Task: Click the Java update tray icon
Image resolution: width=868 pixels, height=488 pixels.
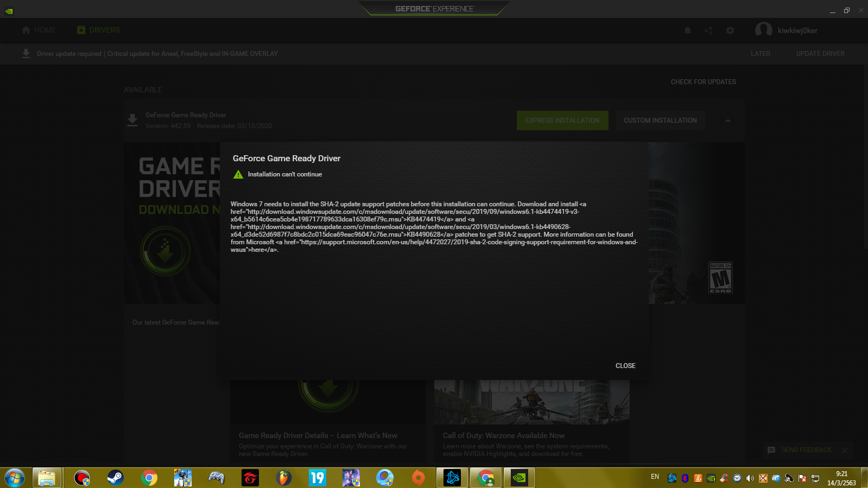Action: pyautogui.click(x=698, y=478)
